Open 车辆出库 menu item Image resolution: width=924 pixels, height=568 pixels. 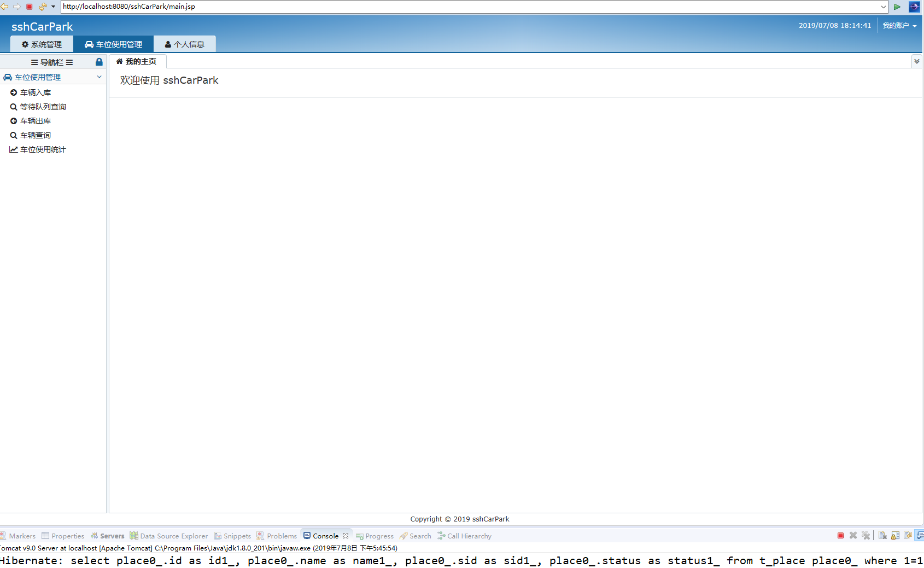[x=36, y=121]
